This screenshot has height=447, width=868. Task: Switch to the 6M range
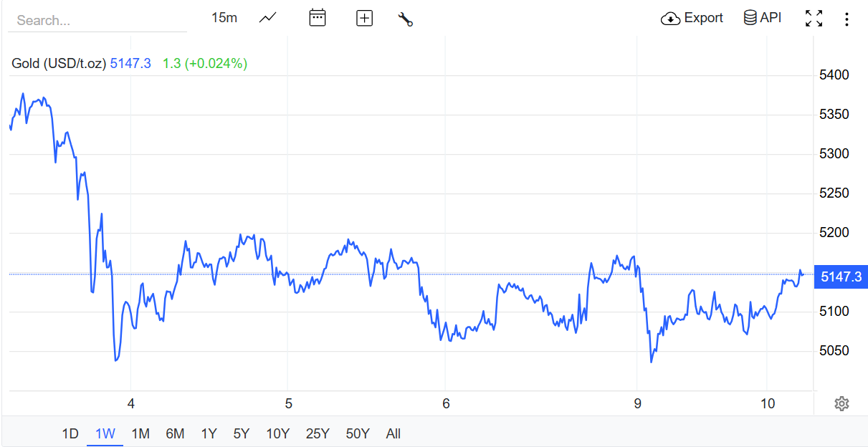point(175,433)
